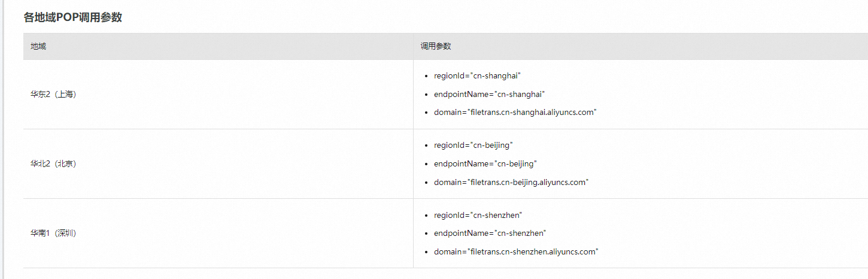Select the 华南1（深圳） region cell
The image size is (868, 279).
point(53,233)
